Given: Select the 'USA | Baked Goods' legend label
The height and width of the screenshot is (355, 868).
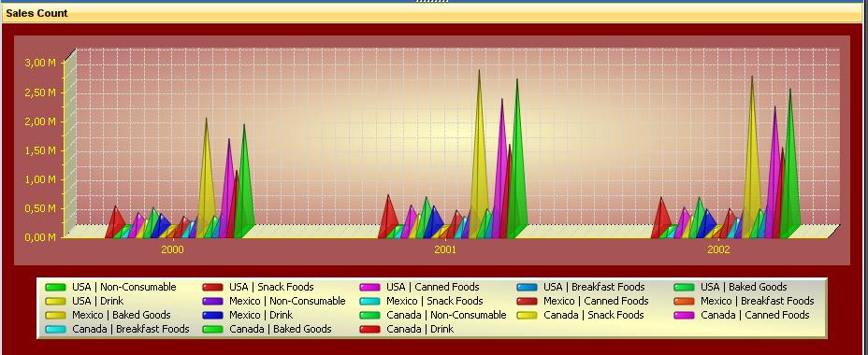Looking at the screenshot, I should [744, 287].
